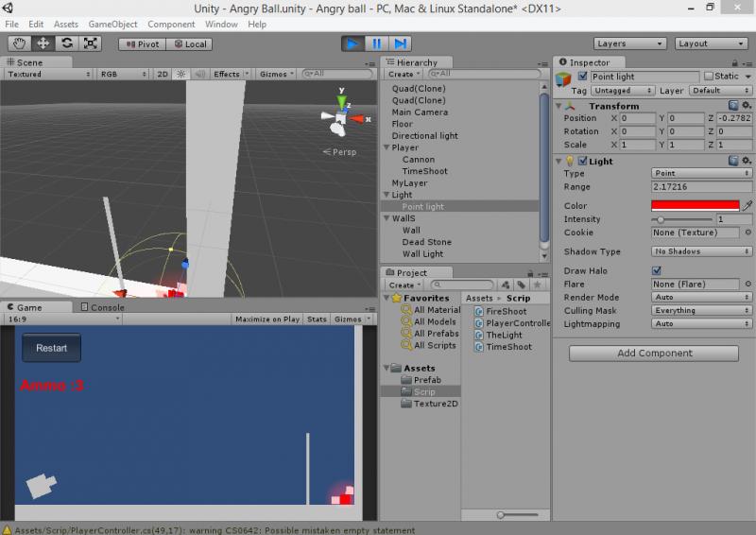This screenshot has height=535, width=756.
Task: Toggle Pivot handle position
Action: click(143, 43)
